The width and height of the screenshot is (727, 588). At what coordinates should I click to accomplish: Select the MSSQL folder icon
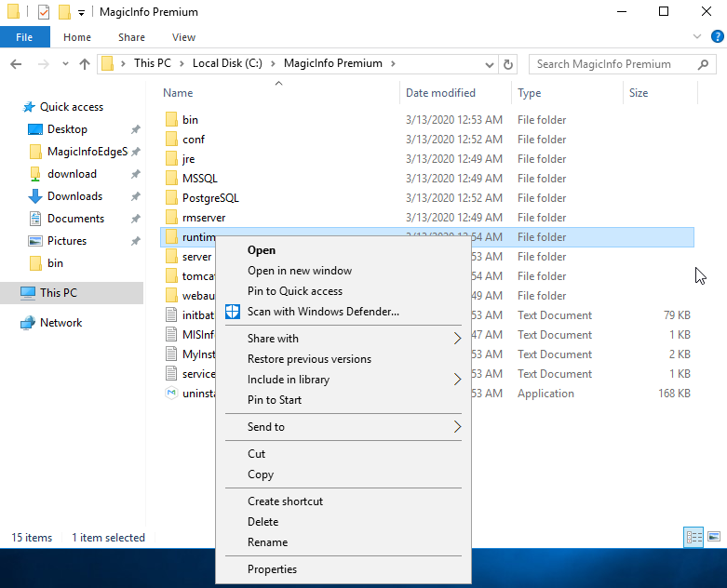tap(171, 178)
